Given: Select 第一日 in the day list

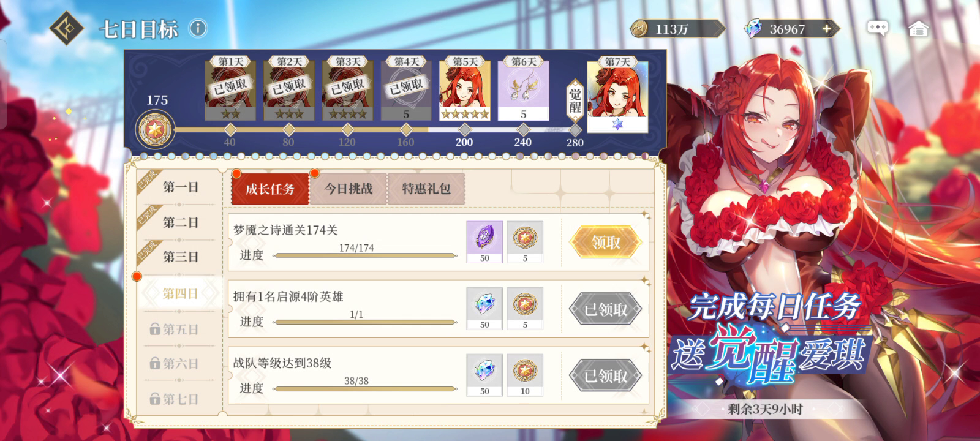Looking at the screenshot, I should click(x=180, y=187).
